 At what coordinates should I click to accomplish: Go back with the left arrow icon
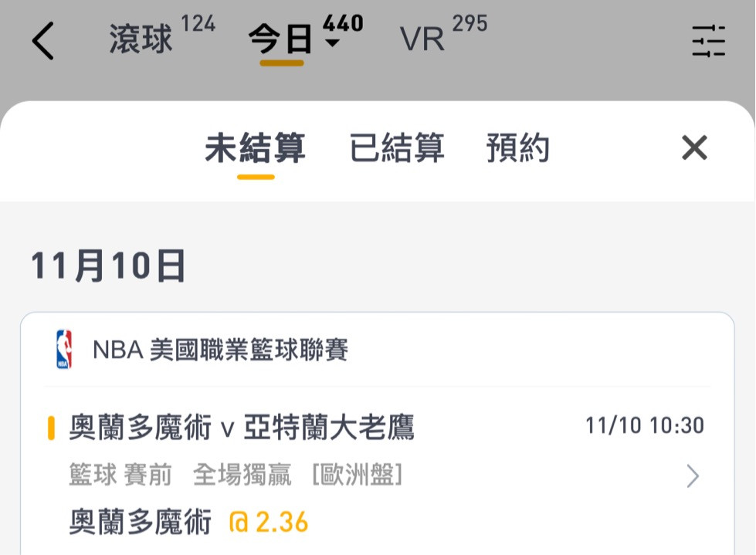[x=43, y=40]
